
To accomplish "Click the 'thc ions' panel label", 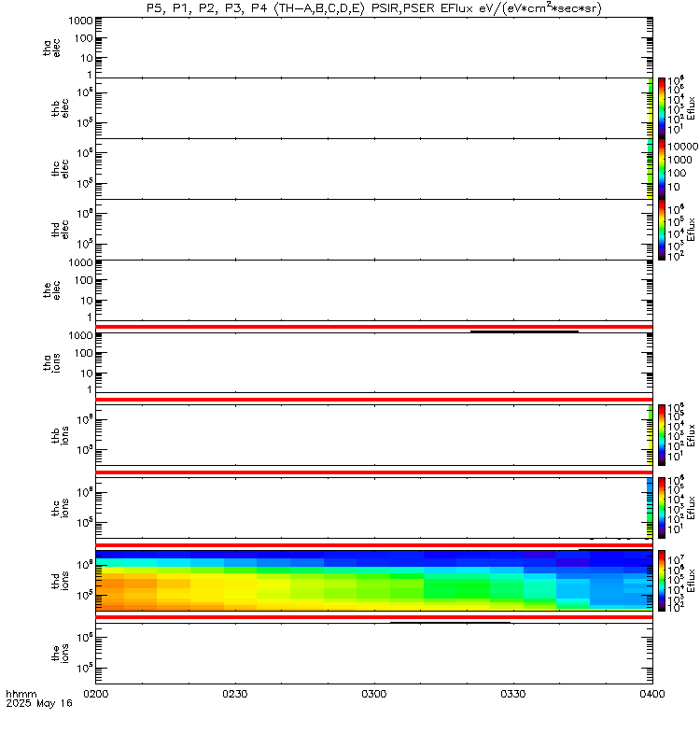I will pos(60,508).
